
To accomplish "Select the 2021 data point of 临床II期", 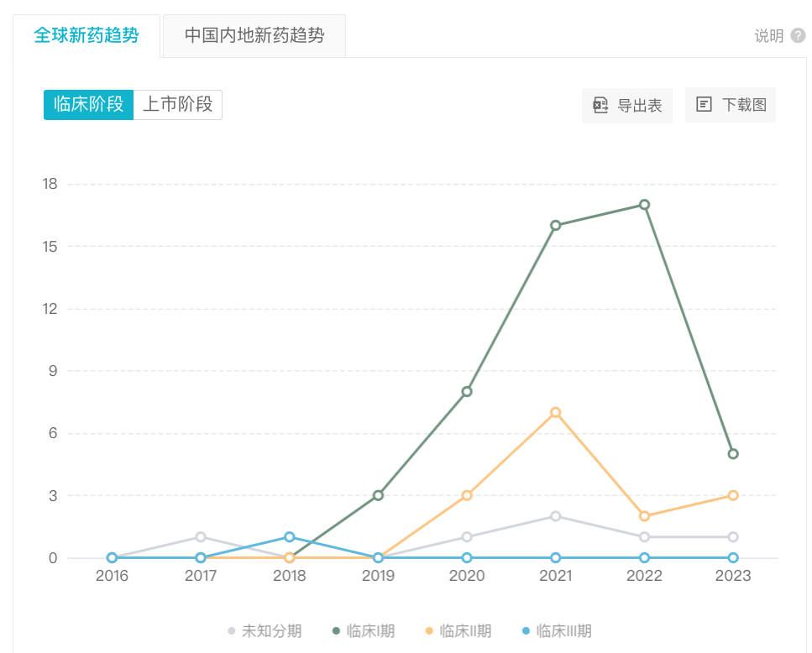I will point(555,412).
